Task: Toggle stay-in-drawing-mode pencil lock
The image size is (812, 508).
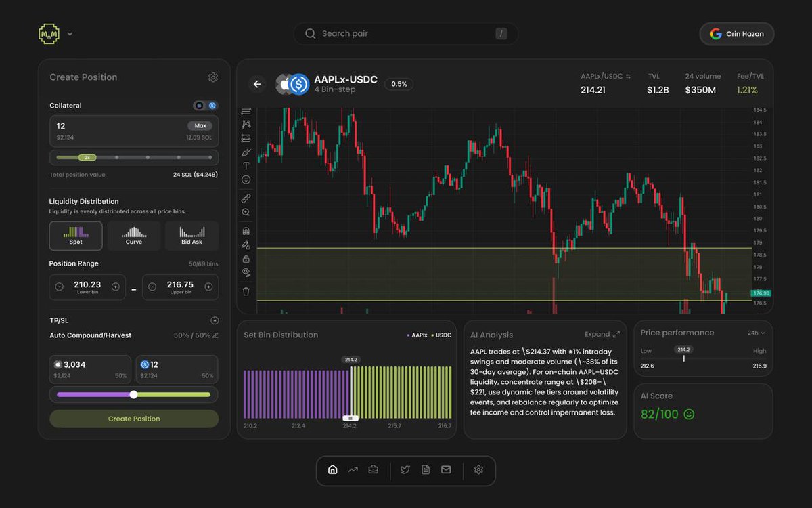Action: pyautogui.click(x=246, y=245)
